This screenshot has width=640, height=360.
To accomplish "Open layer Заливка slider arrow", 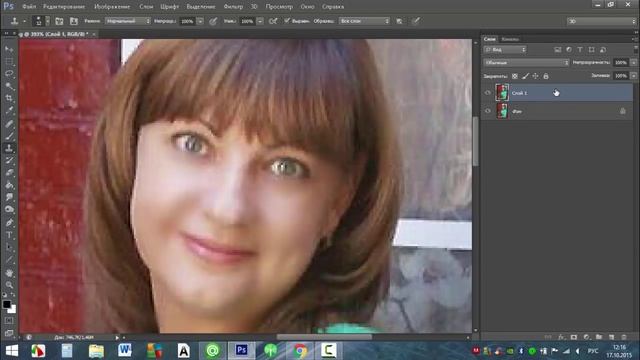I will 633,76.
